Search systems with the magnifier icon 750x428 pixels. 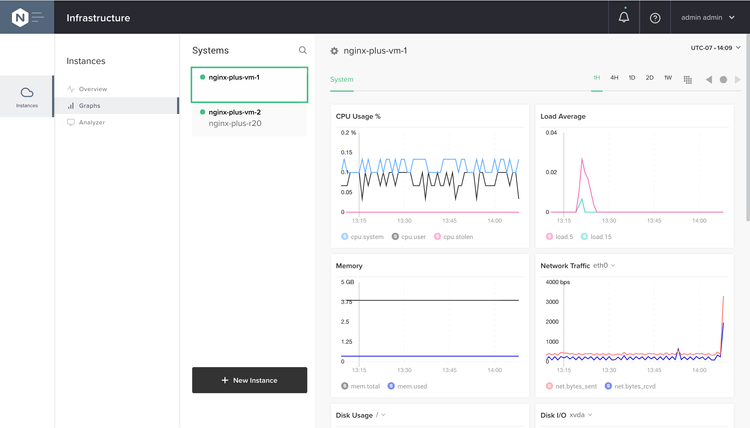coord(303,50)
